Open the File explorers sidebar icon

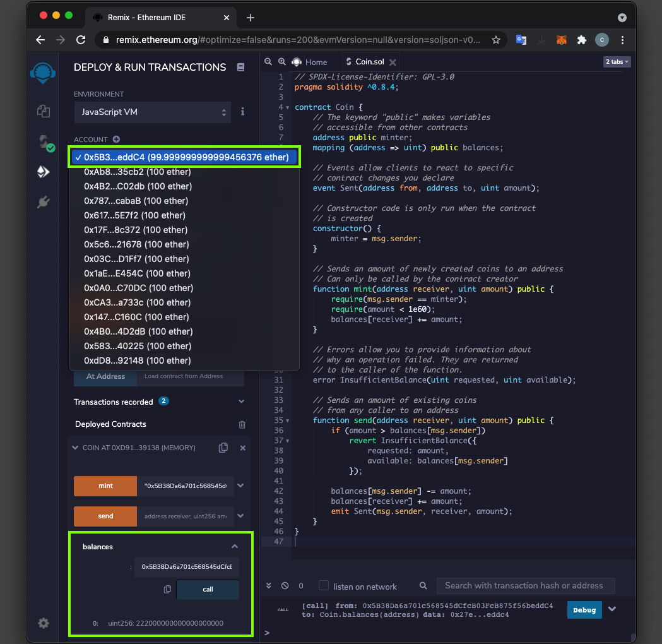click(x=43, y=111)
